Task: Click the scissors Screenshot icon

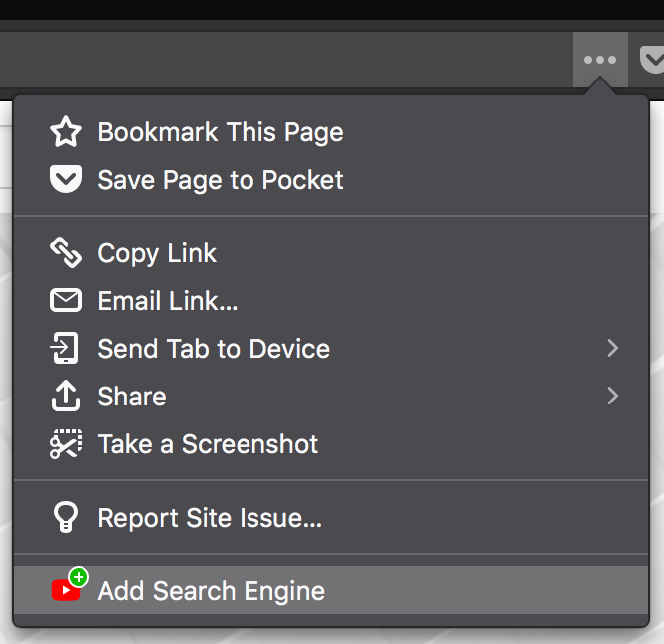Action: pyautogui.click(x=66, y=443)
